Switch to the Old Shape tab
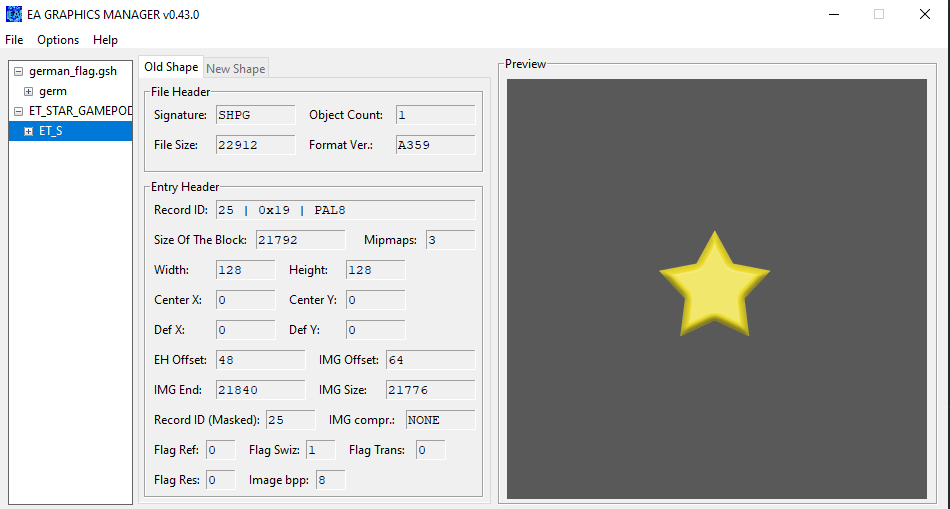The width and height of the screenshot is (950, 509). point(171,67)
